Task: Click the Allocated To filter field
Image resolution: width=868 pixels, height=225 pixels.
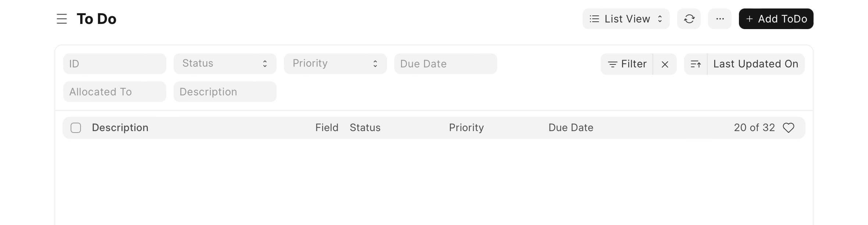Action: pos(114,91)
